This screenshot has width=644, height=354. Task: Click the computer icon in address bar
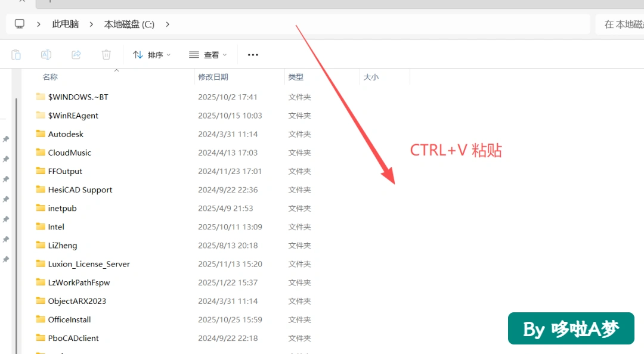(x=19, y=24)
